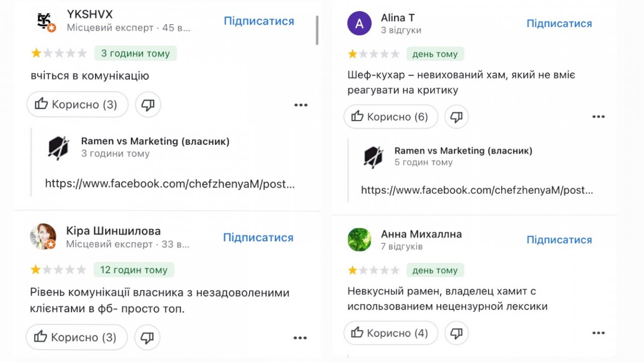
Task: Click the one-star rating on Кіра Шиншилова's review
Action: click(x=36, y=269)
